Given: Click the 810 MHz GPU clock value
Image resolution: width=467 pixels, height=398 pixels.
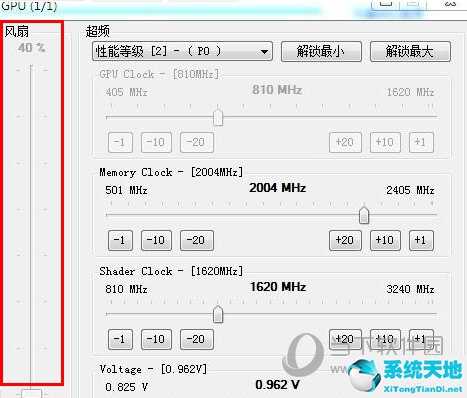Looking at the screenshot, I should click(277, 90).
